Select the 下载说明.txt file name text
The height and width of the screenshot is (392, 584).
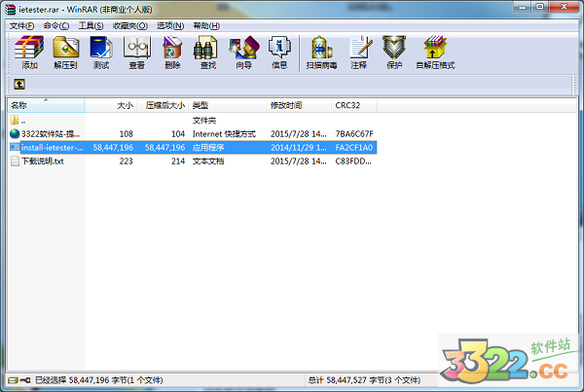coord(43,161)
